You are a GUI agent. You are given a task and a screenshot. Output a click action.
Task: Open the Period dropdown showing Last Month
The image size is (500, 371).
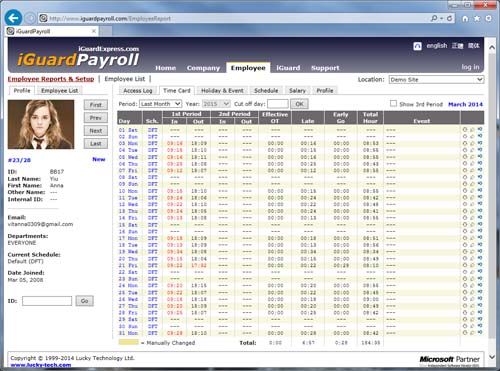160,104
